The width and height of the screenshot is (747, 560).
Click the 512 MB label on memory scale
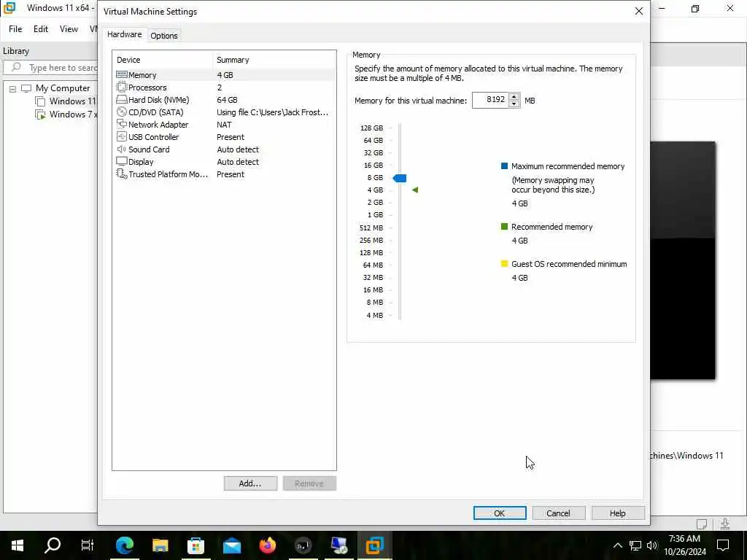(371, 227)
